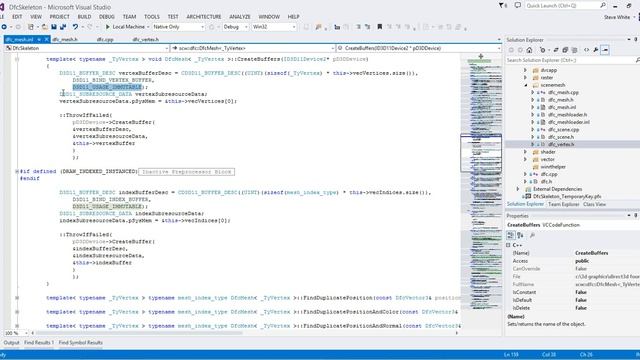
Task: Click Properties Property Pages wrench icon
Action: 532,236
